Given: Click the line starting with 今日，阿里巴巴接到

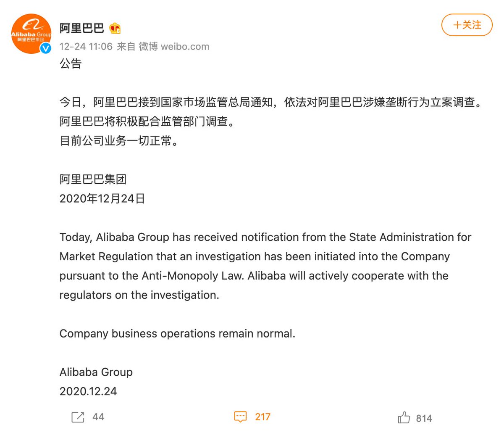Looking at the screenshot, I should point(270,102).
